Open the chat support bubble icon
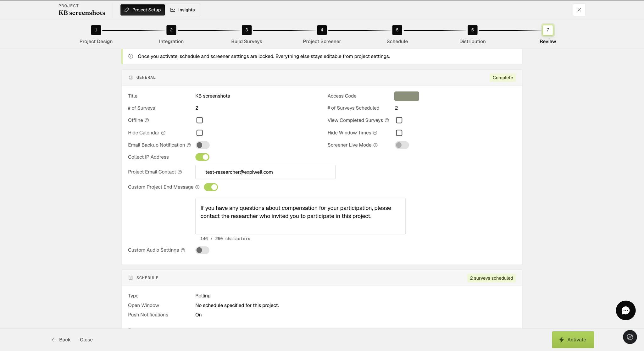644x351 pixels. point(625,310)
